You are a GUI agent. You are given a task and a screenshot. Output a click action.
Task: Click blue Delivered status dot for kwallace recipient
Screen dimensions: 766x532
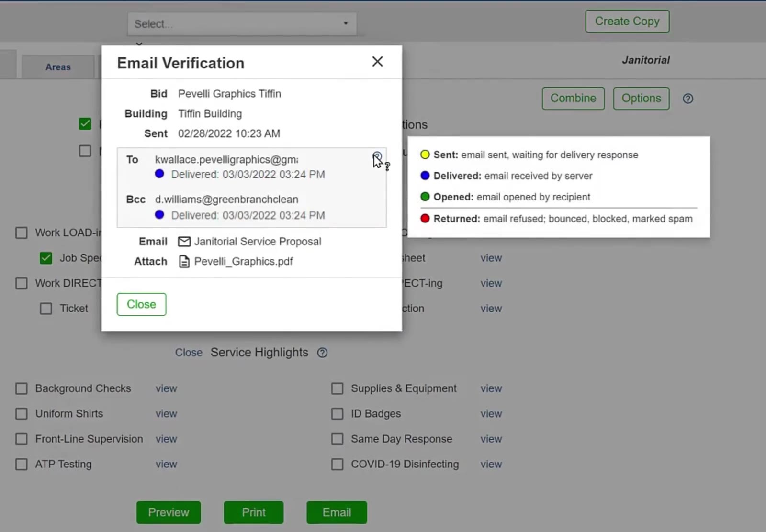click(x=159, y=174)
